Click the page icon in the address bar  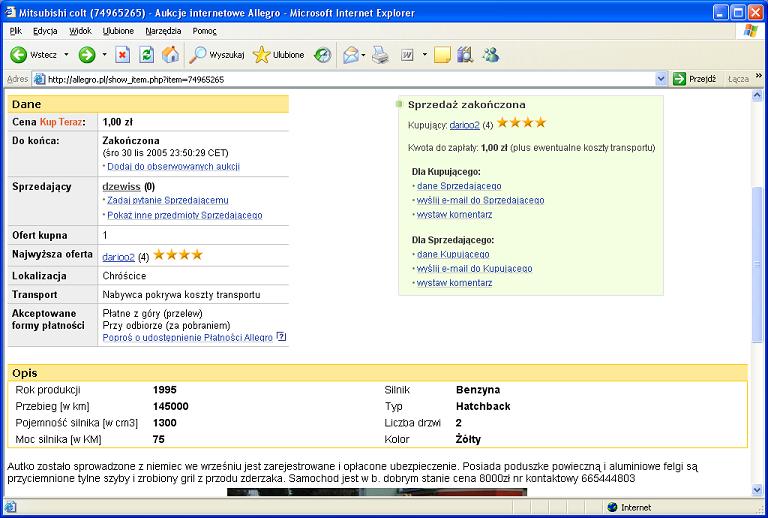39,79
